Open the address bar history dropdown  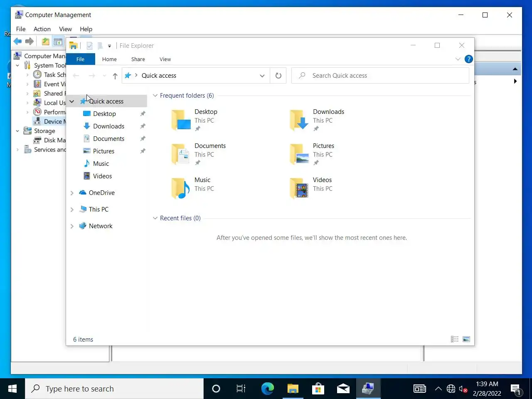[x=262, y=76]
